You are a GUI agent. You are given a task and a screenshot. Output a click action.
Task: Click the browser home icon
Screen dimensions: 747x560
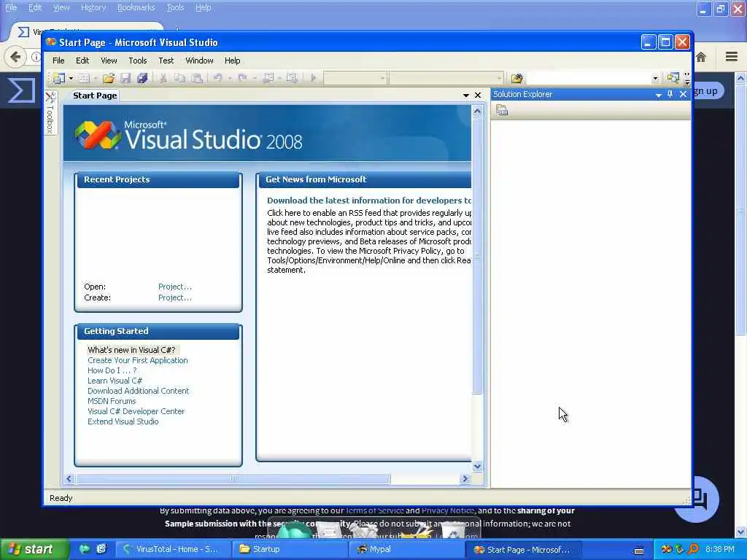pyautogui.click(x=701, y=58)
